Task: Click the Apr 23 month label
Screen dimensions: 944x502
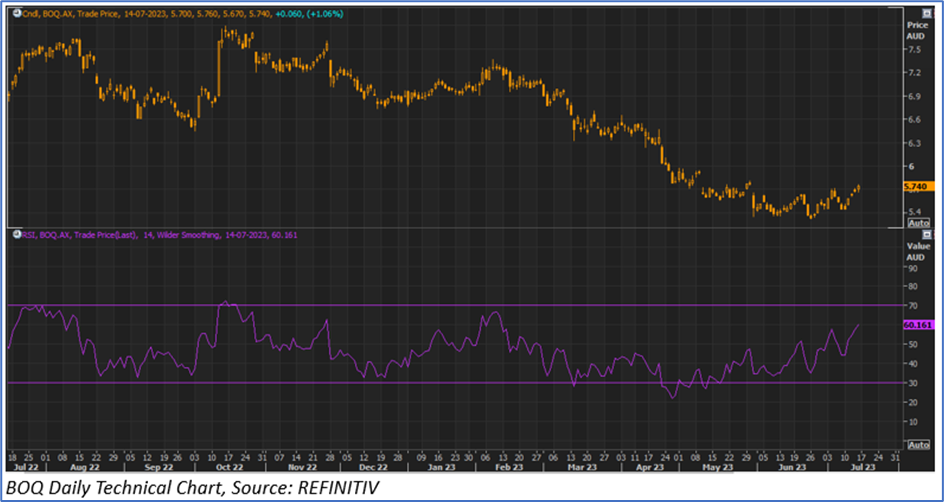Action: click(649, 466)
